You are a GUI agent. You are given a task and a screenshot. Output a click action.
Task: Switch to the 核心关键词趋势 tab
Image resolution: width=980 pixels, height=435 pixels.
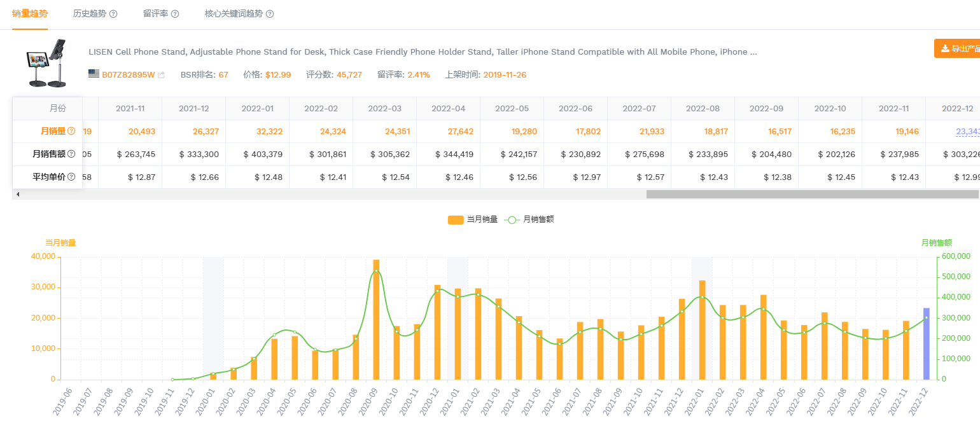pyautogui.click(x=233, y=13)
